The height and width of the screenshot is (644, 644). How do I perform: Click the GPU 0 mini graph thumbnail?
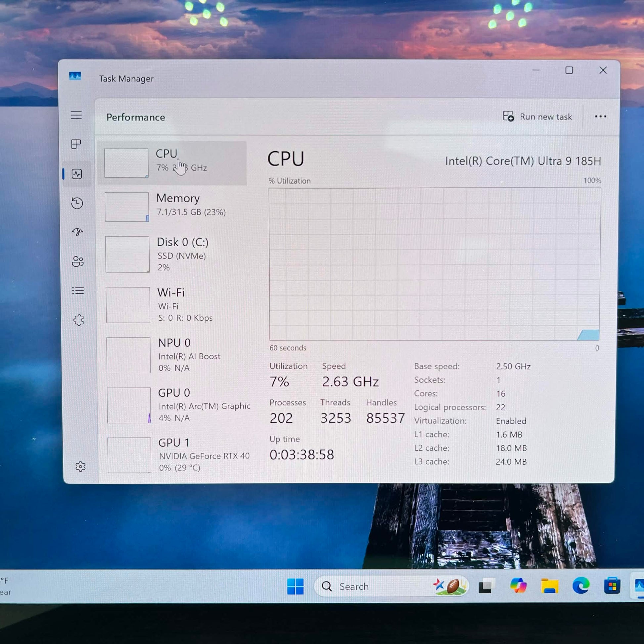(129, 405)
